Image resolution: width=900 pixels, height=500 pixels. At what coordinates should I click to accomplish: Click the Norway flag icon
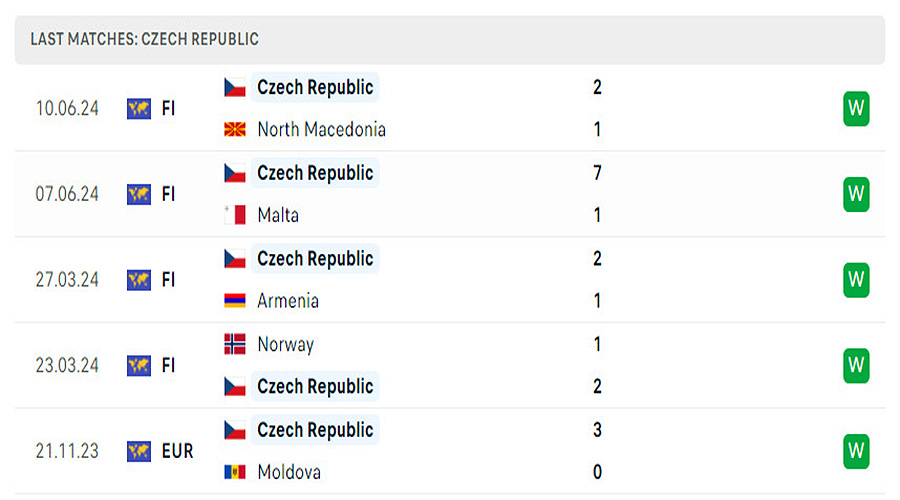(x=235, y=344)
